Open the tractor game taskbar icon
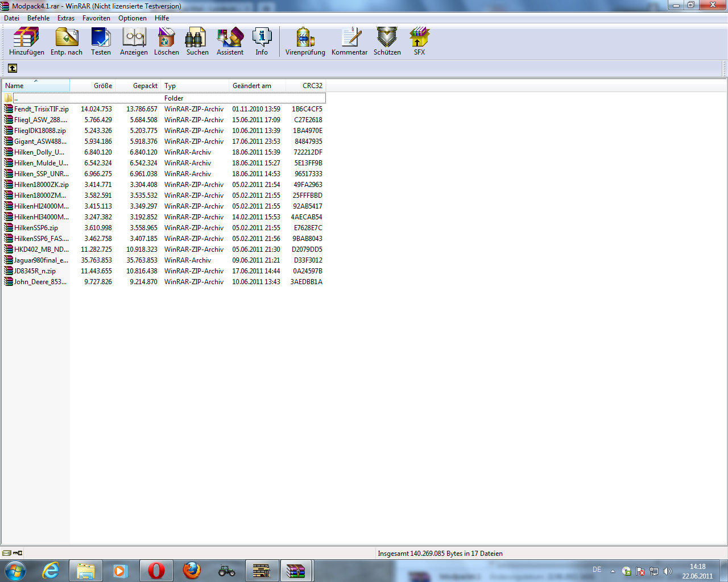This screenshot has height=582, width=728. (x=226, y=571)
